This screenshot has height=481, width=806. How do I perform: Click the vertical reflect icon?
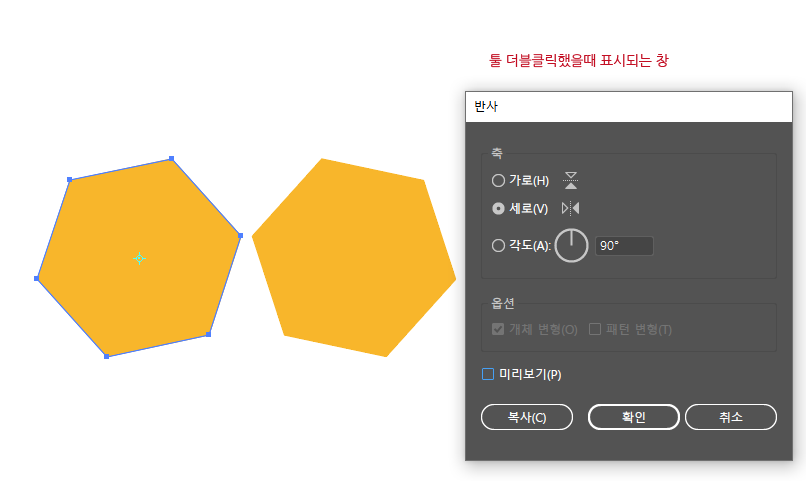point(571,208)
